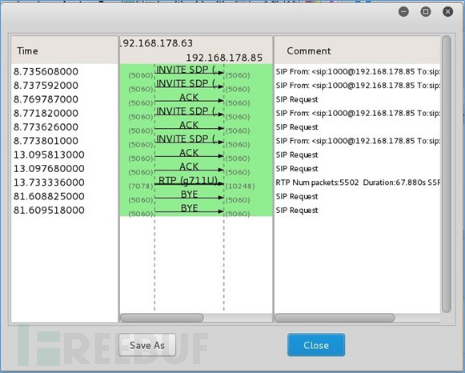Select time entry 13.095813000
This screenshot has height=373, width=465.
pos(49,155)
